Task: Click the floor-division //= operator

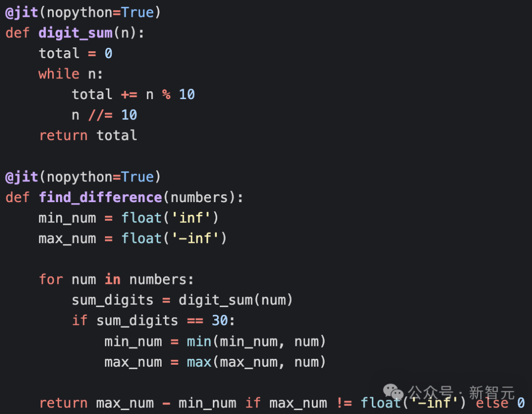Action: 100,115
